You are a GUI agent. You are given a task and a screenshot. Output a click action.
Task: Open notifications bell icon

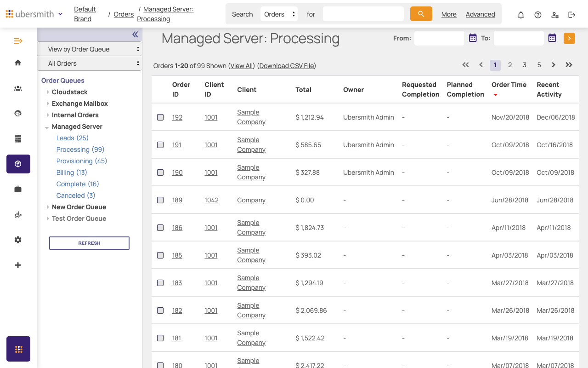coord(521,15)
